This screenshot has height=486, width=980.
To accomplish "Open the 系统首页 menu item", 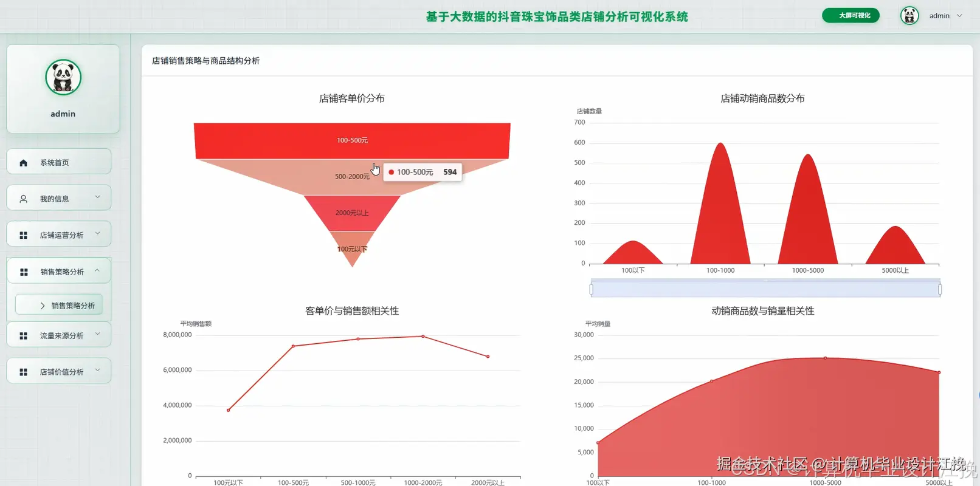I will pyautogui.click(x=59, y=162).
